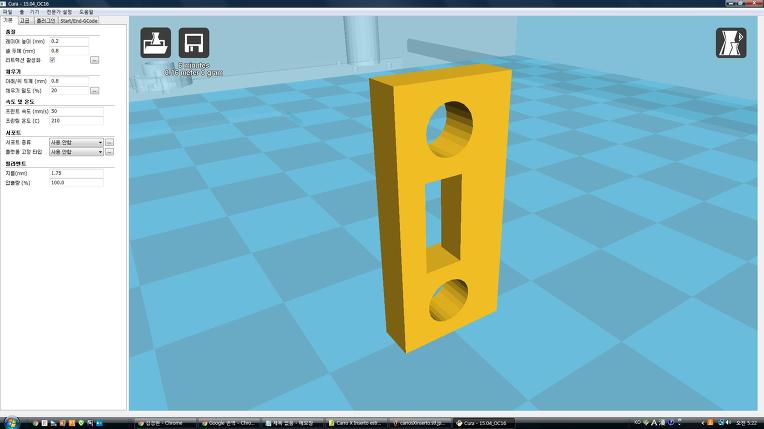The width and height of the screenshot is (764, 429).
Task: Click the layer height field showing 0.2
Action: [x=69, y=41]
